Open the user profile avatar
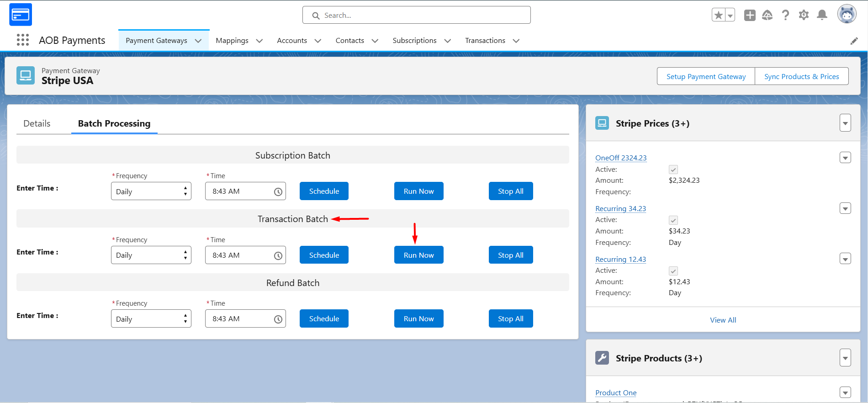Screen dimensions: 868x403 tap(847, 14)
